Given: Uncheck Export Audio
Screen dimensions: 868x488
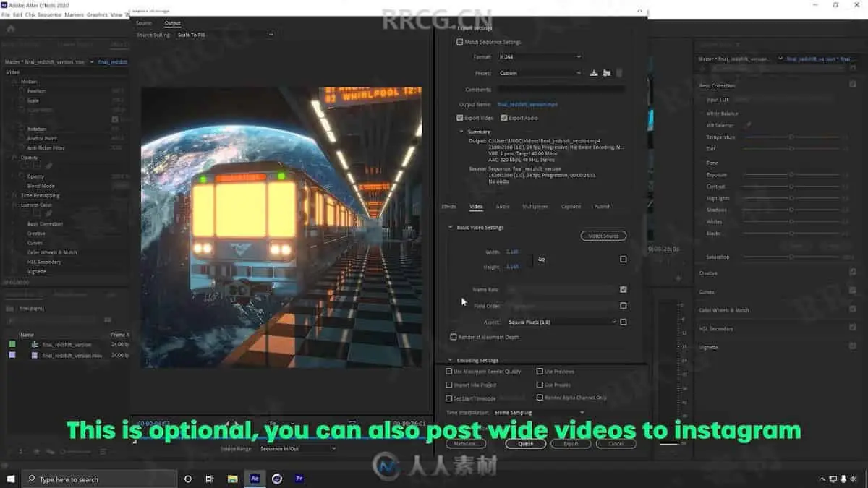Looking at the screenshot, I should 504,118.
